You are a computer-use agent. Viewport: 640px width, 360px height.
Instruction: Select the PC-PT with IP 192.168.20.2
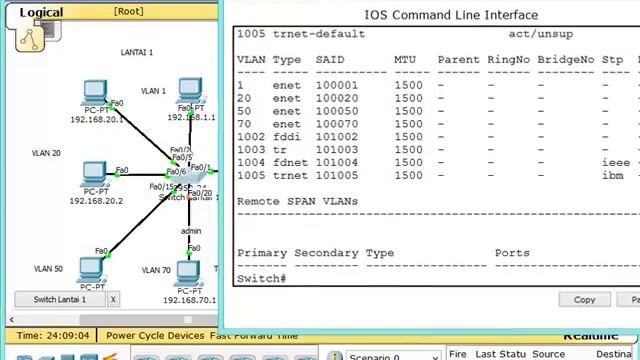(94, 174)
